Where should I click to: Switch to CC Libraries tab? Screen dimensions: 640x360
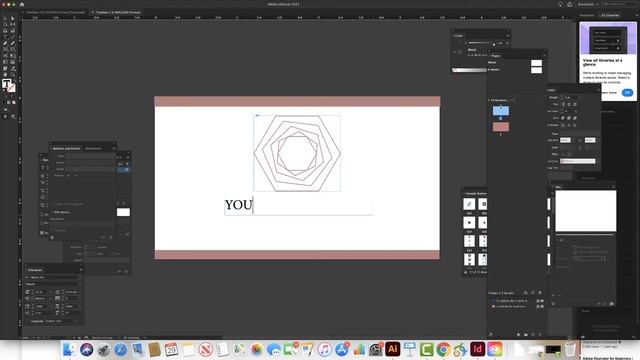pos(610,15)
